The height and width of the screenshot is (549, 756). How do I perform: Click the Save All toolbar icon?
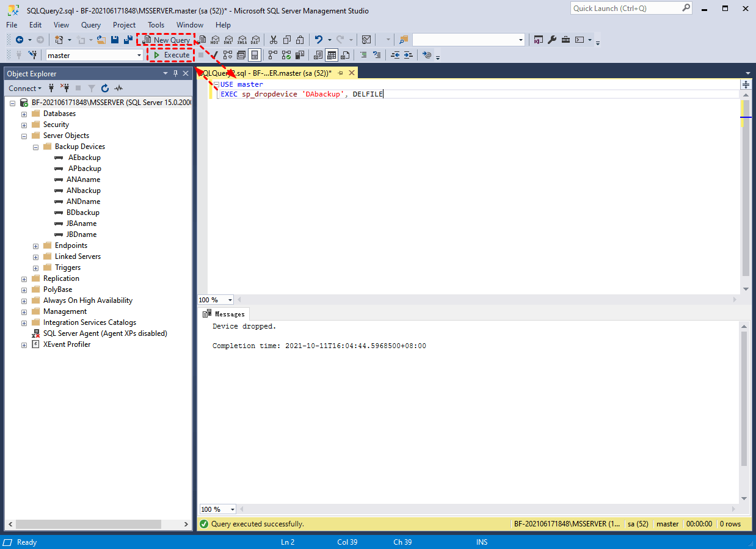(x=128, y=40)
